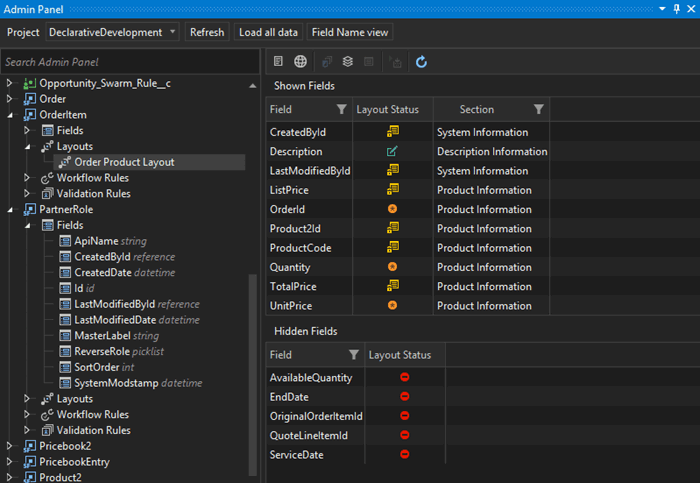Click the layout status icon for Product2Id
This screenshot has height=483, width=700.
393,228
